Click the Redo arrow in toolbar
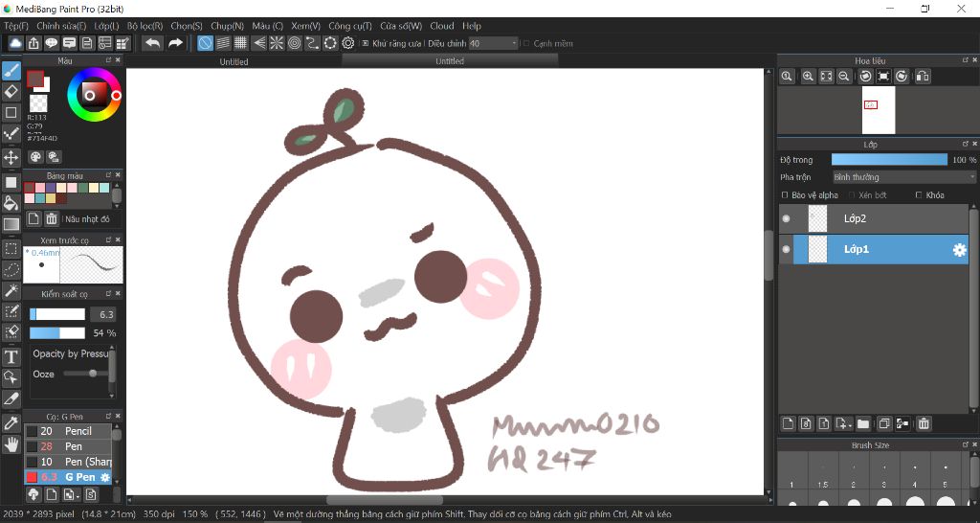This screenshot has height=523, width=980. click(176, 43)
